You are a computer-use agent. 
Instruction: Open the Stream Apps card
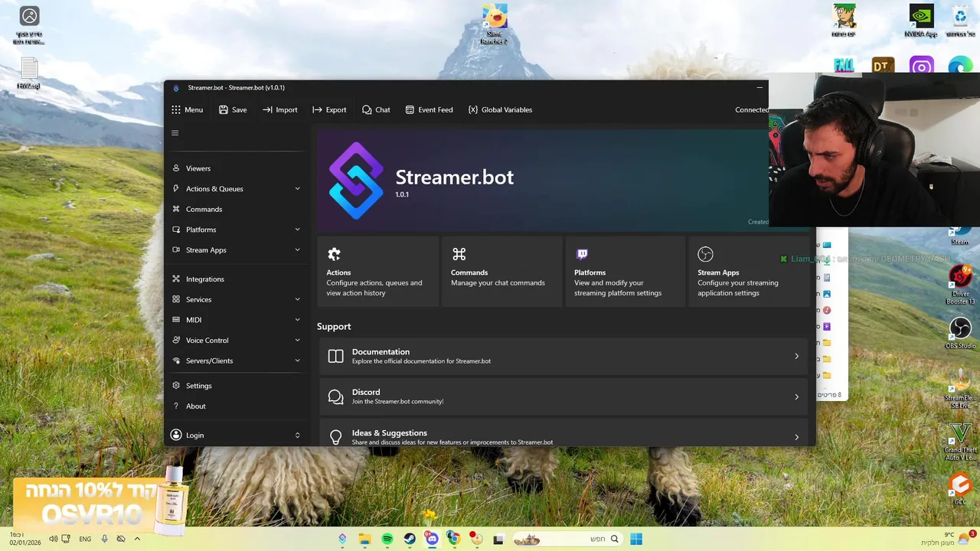pyautogui.click(x=749, y=272)
